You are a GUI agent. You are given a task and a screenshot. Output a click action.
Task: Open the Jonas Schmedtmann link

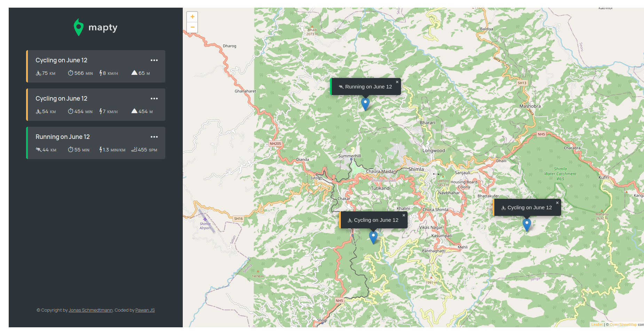[x=91, y=310]
